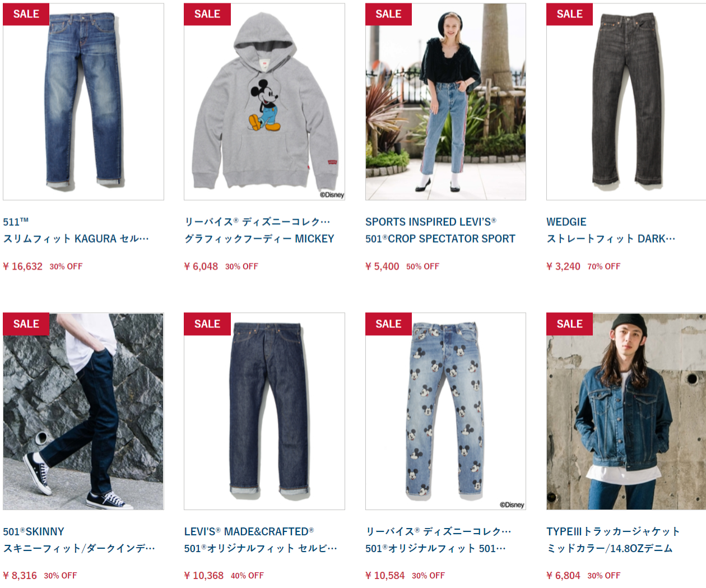Select the TYPEIII トラッカージャケット title link

(x=613, y=531)
